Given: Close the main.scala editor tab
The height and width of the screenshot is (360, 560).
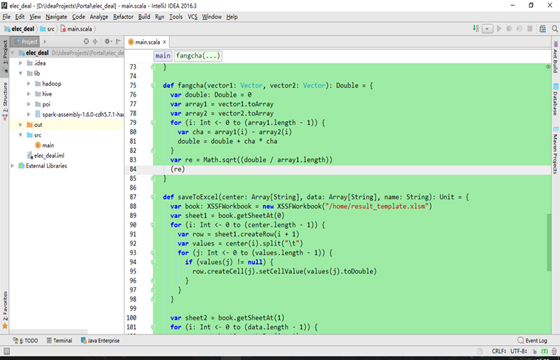Looking at the screenshot, I should 164,42.
